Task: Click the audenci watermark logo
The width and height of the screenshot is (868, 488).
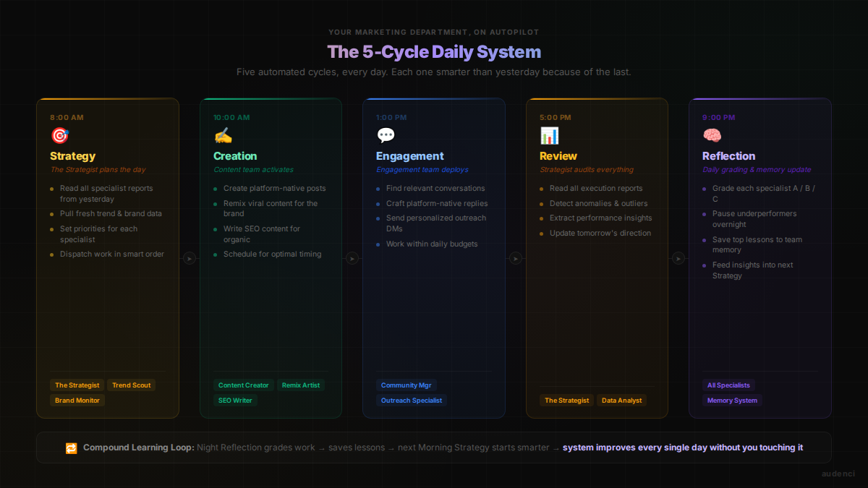Action: [x=838, y=474]
